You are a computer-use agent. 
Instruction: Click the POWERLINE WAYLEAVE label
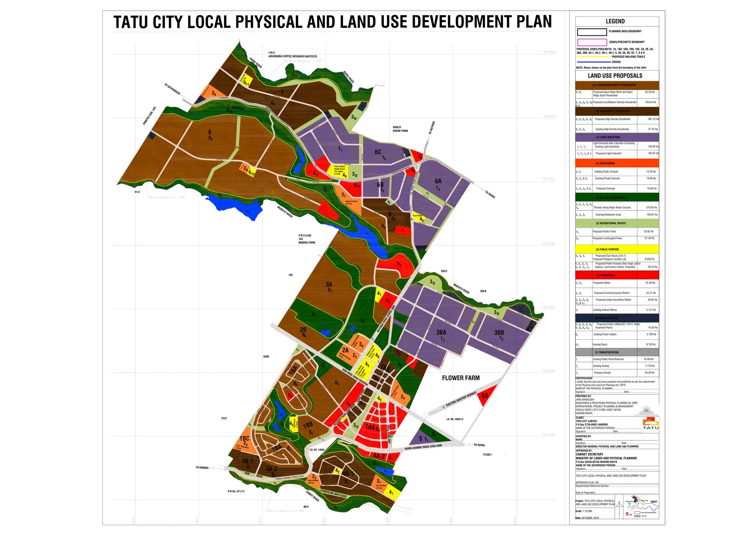tap(334, 494)
